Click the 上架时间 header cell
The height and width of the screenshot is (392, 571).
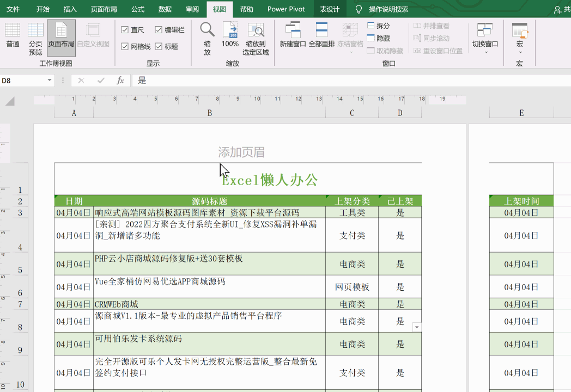point(521,201)
